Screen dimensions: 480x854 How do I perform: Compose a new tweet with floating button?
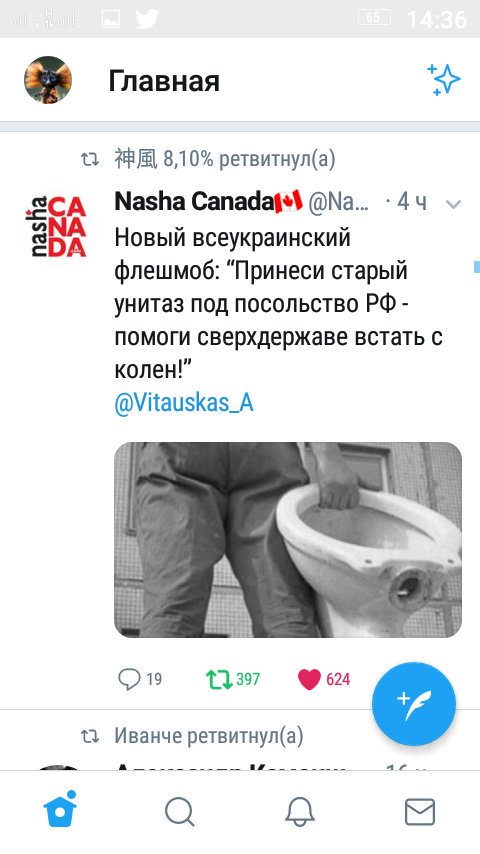pos(414,704)
